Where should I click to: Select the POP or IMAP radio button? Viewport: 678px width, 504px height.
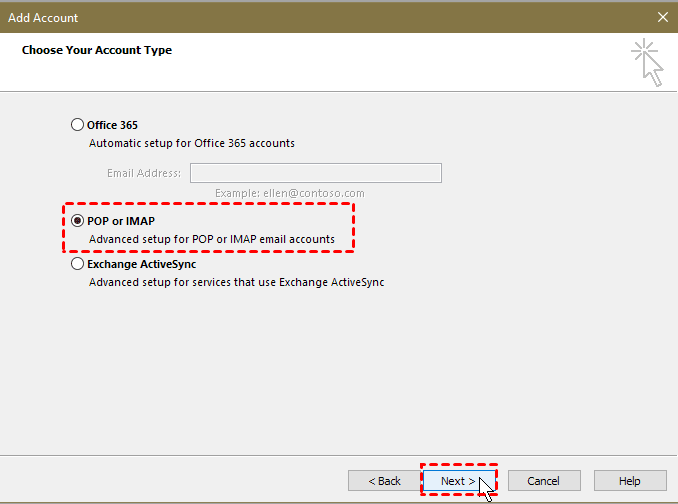click(78, 221)
